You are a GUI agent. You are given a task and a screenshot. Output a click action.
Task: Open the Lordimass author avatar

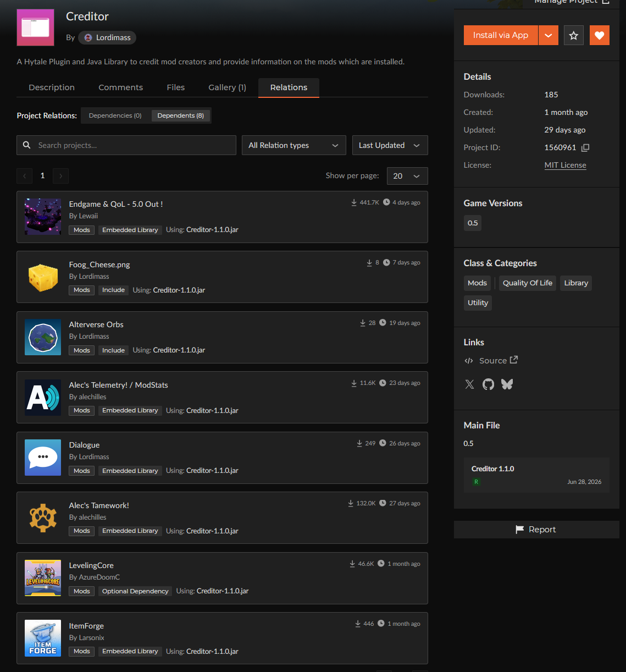click(x=88, y=37)
